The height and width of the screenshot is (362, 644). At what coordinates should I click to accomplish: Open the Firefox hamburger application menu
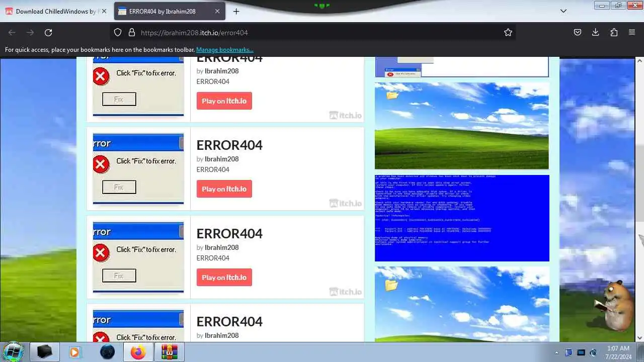(632, 32)
